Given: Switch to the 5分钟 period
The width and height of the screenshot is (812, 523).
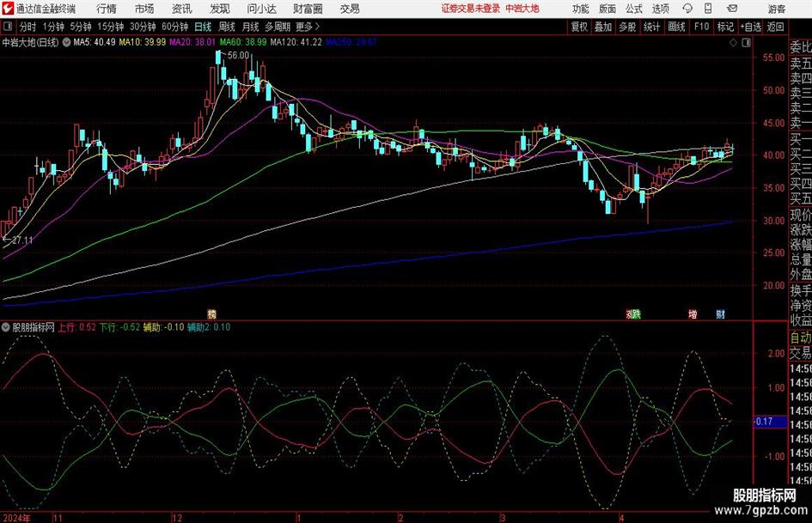Looking at the screenshot, I should point(81,27).
